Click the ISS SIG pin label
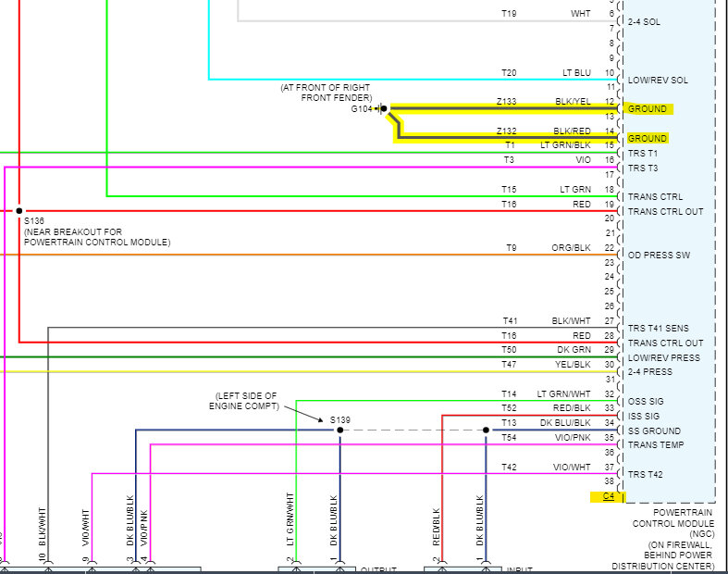Viewport: 728px width, 574px height. coord(644,416)
